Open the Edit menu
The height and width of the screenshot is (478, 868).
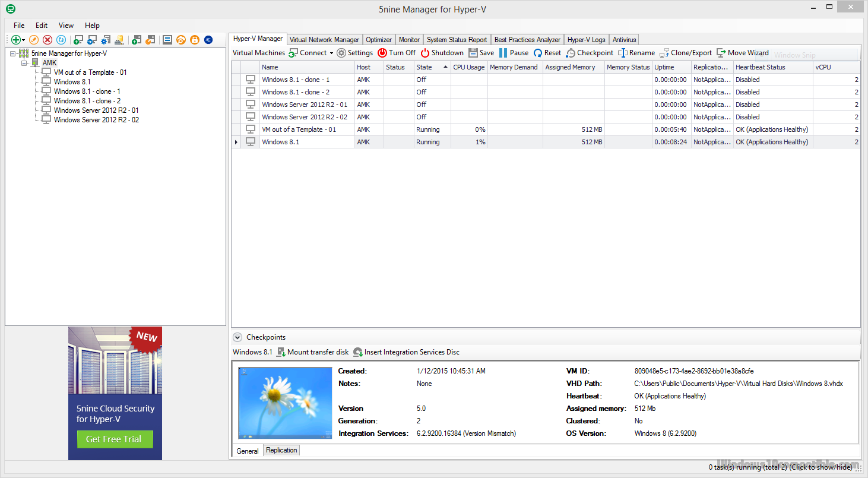click(x=42, y=26)
